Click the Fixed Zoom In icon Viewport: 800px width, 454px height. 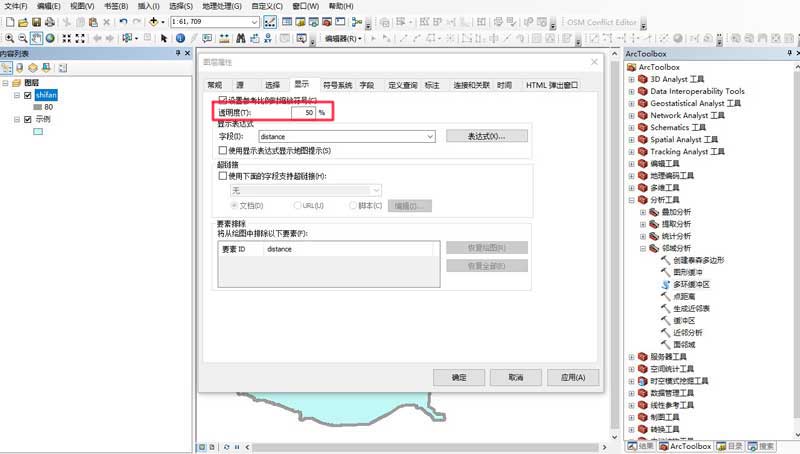tap(67, 38)
